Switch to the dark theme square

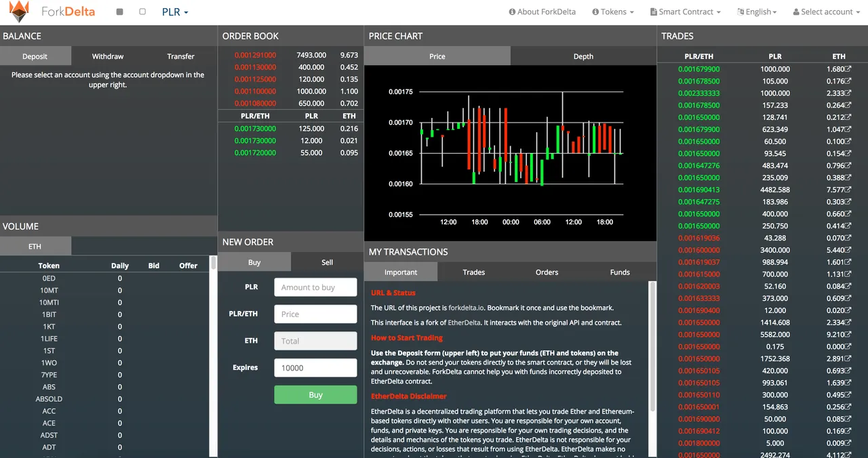(x=120, y=12)
